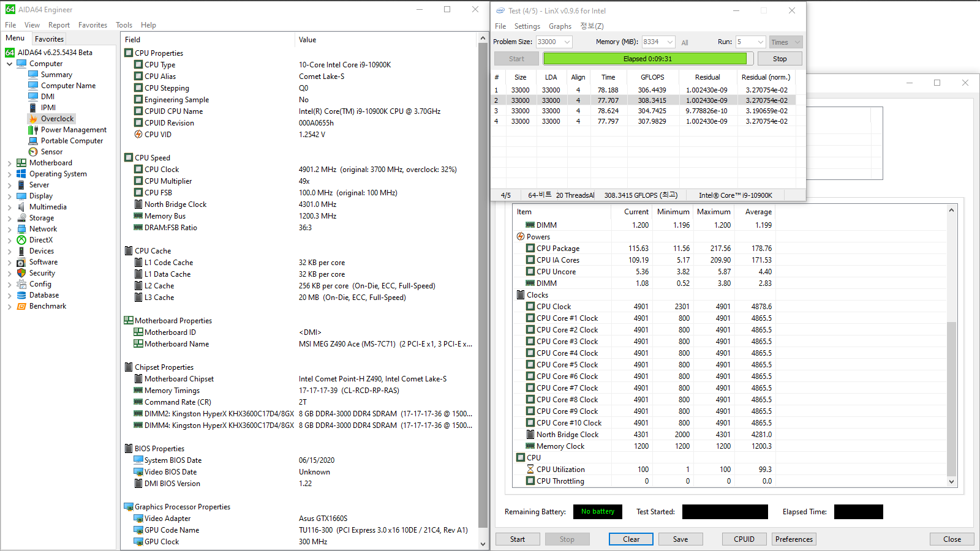Click the Memory Timings field row

(300, 391)
